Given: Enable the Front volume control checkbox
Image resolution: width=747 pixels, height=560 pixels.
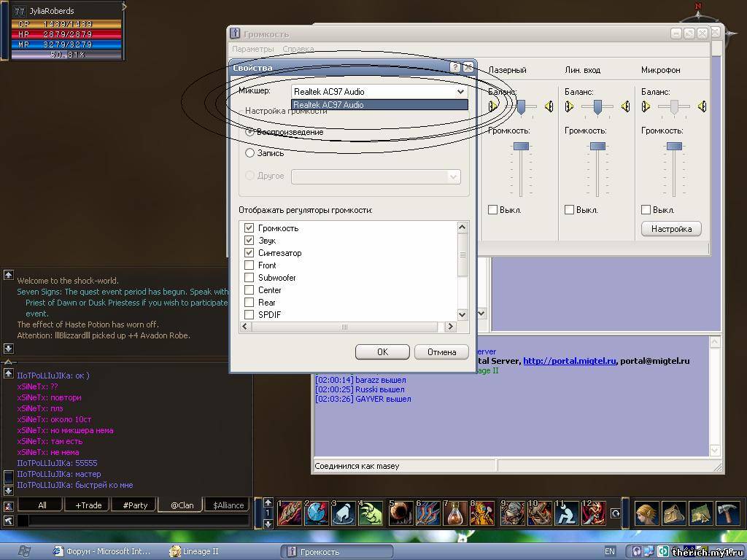Looking at the screenshot, I should coord(249,265).
